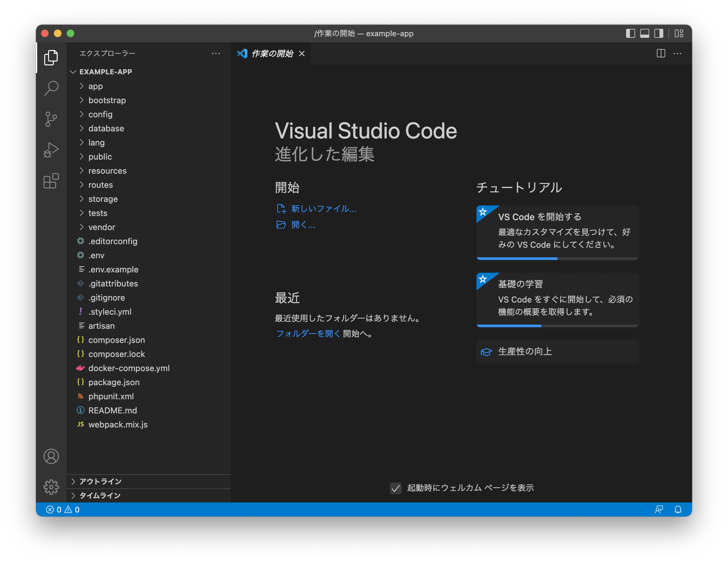This screenshot has height=564, width=728.
Task: Close the window with red button
Action: [45, 33]
